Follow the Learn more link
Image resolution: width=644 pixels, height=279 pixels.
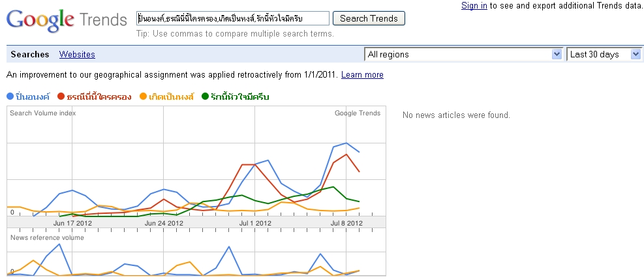point(362,74)
